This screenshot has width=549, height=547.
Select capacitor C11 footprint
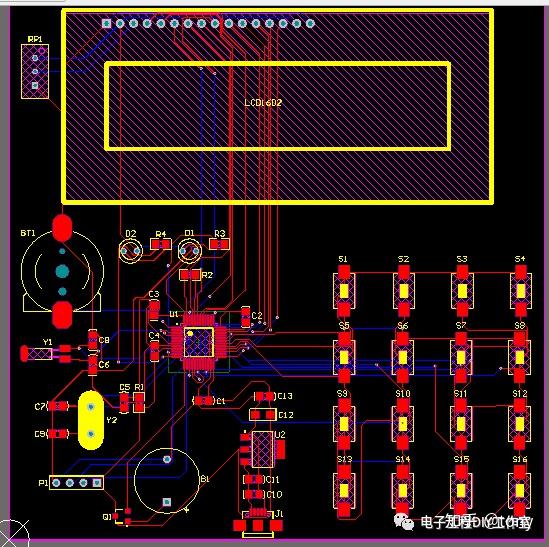point(254,479)
